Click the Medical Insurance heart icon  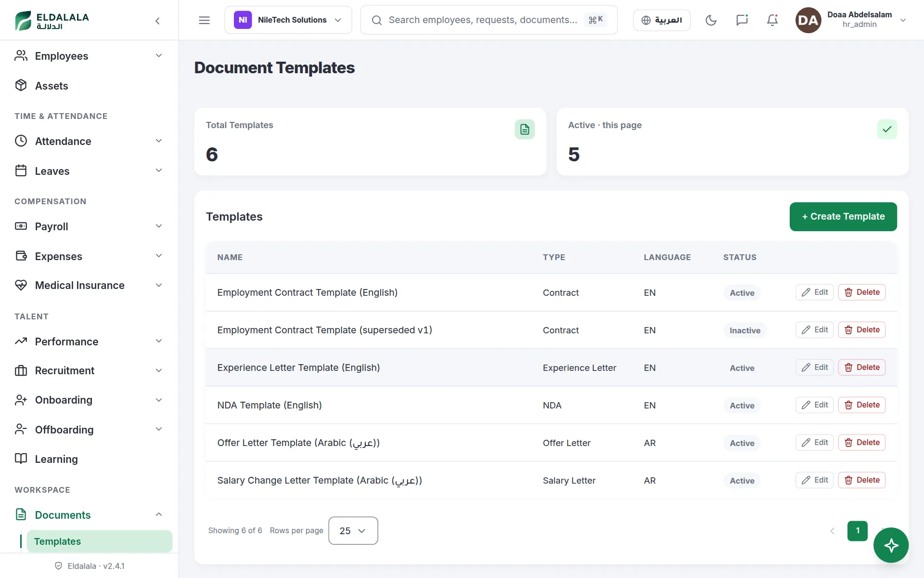[21, 285]
